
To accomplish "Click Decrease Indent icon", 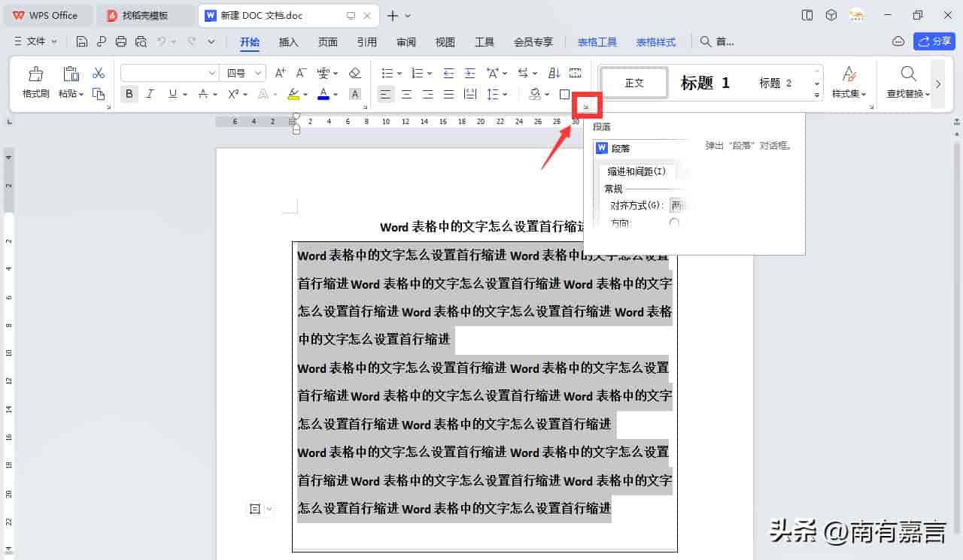I will coord(449,73).
